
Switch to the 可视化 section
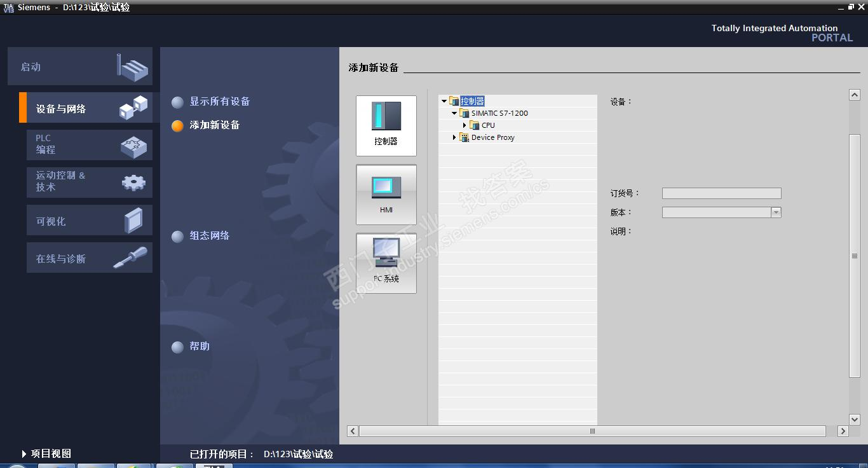90,220
